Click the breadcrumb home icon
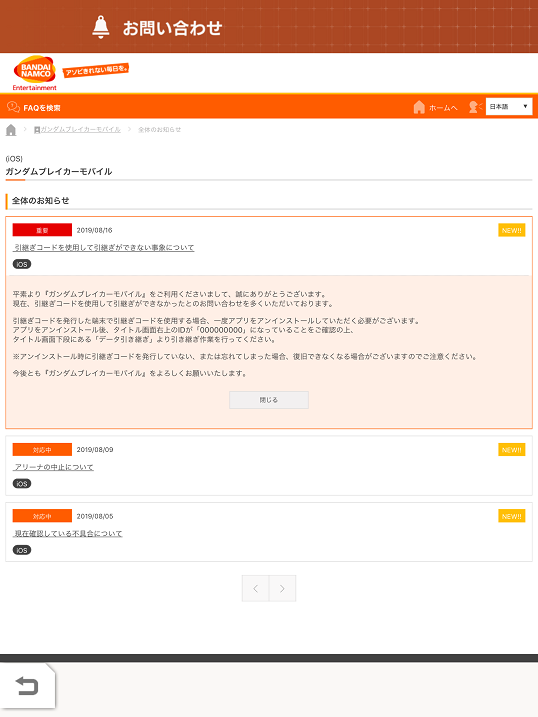The image size is (538, 717). 11,130
